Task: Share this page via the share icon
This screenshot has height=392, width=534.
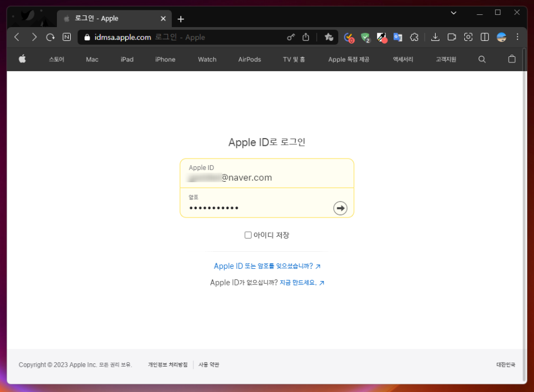Action: coord(306,37)
